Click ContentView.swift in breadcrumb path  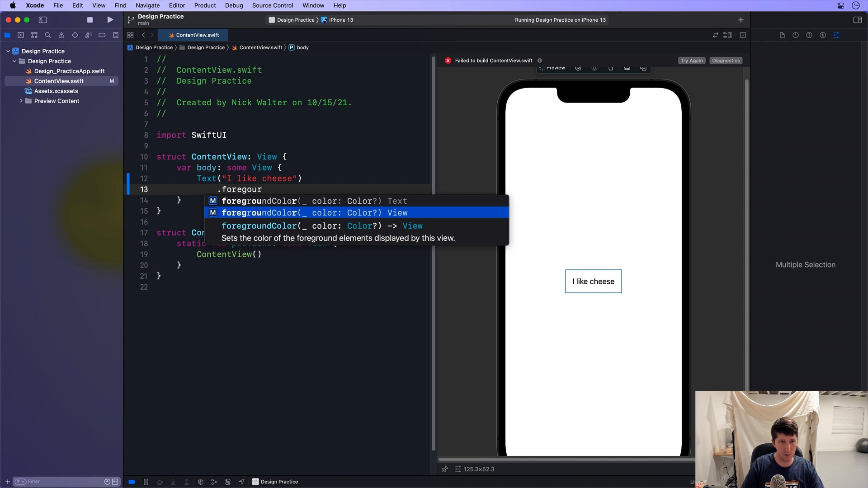pos(257,47)
